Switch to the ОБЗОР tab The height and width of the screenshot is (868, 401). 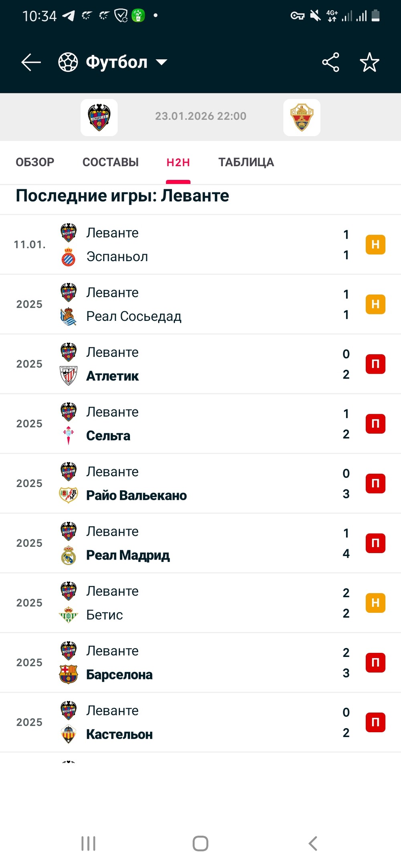pyautogui.click(x=35, y=162)
